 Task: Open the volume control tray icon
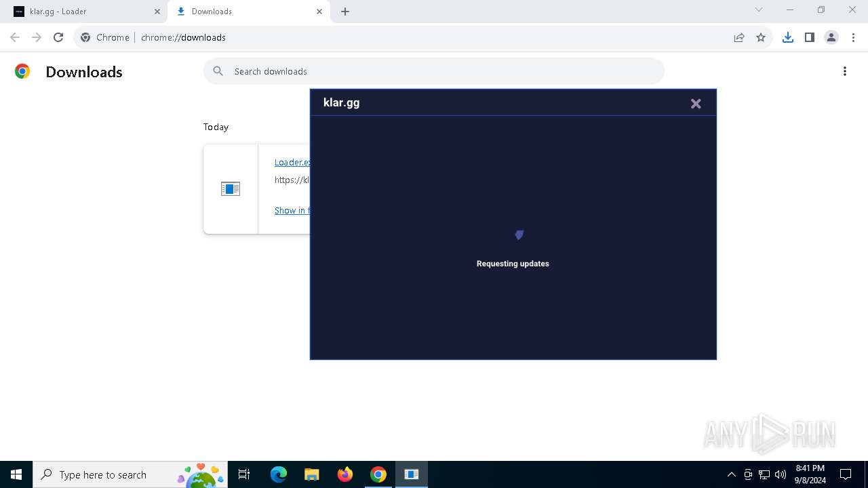781,474
